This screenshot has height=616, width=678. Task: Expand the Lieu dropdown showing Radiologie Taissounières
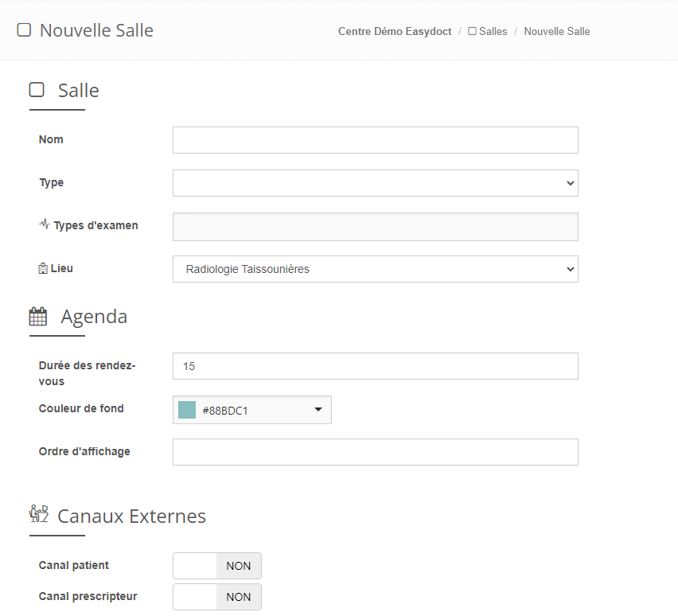pos(375,269)
